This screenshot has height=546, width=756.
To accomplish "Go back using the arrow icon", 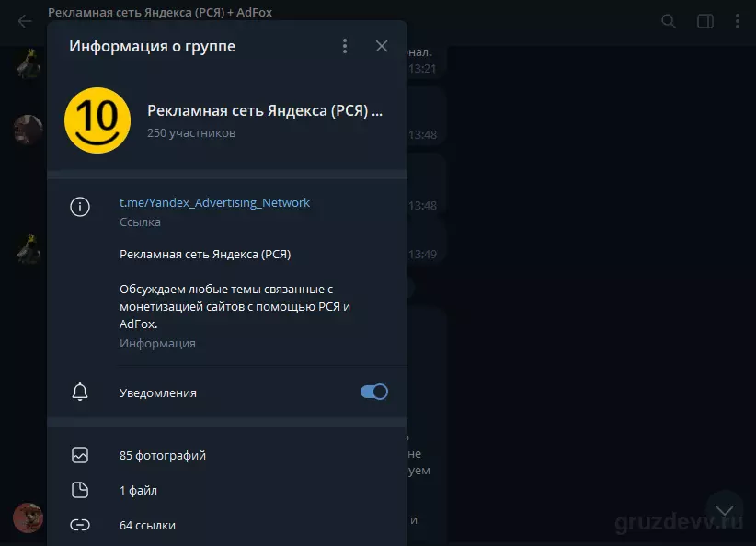I will [x=25, y=21].
